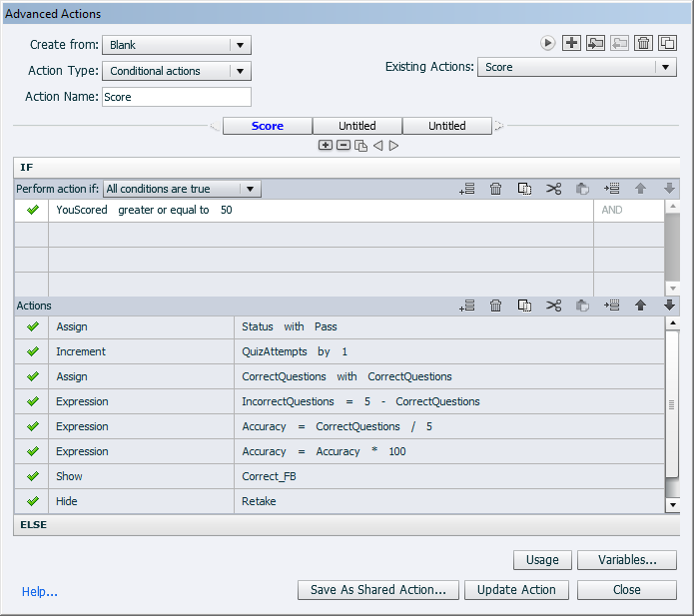Screen dimensions: 694x616
Task: Toggle check beside YouScored condition
Action: tap(32, 211)
